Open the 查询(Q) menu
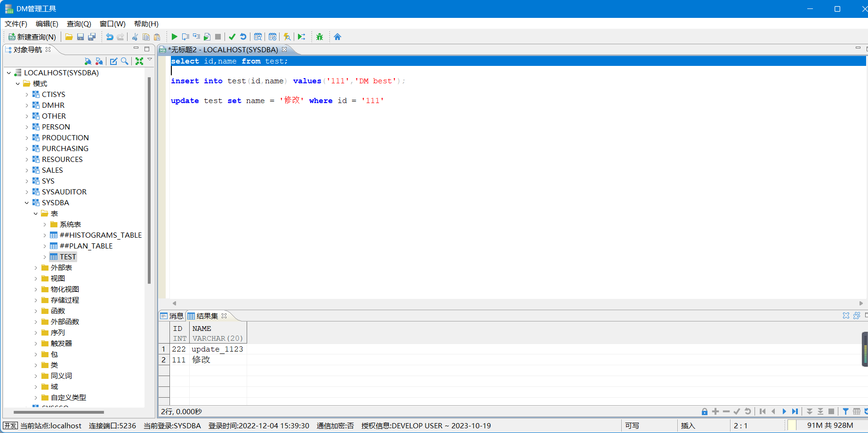 79,24
